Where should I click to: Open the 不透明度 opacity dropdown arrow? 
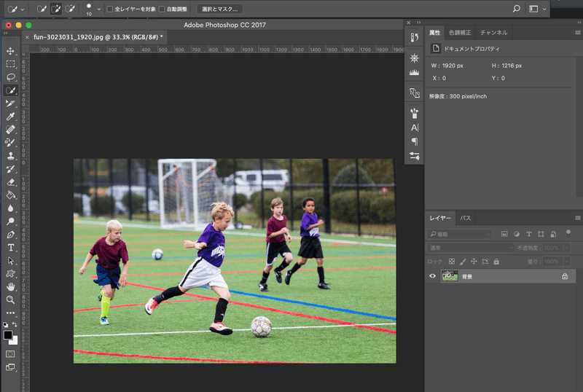pos(567,248)
